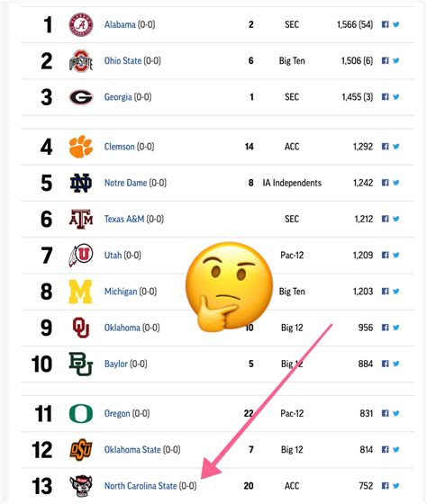This screenshot has height=504, width=427.
Task: Click the Georgia G logo
Action: [81, 97]
